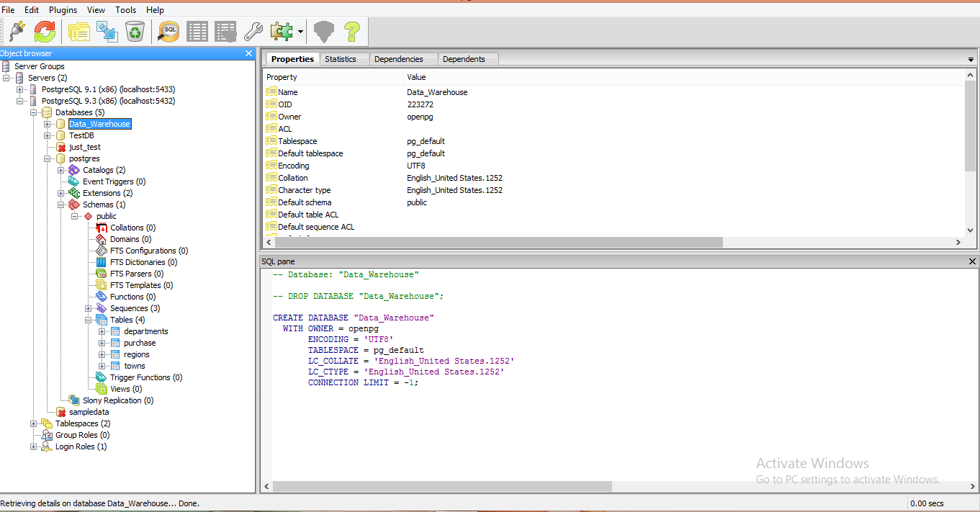Expand the Data_Warehouse database node
This screenshot has width=980, height=512.
coord(48,124)
